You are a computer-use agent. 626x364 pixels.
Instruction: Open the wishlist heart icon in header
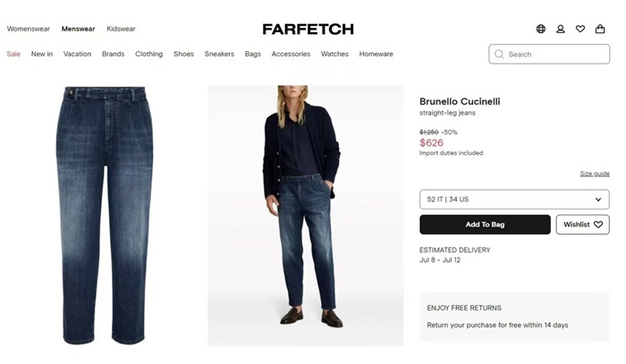pyautogui.click(x=580, y=29)
